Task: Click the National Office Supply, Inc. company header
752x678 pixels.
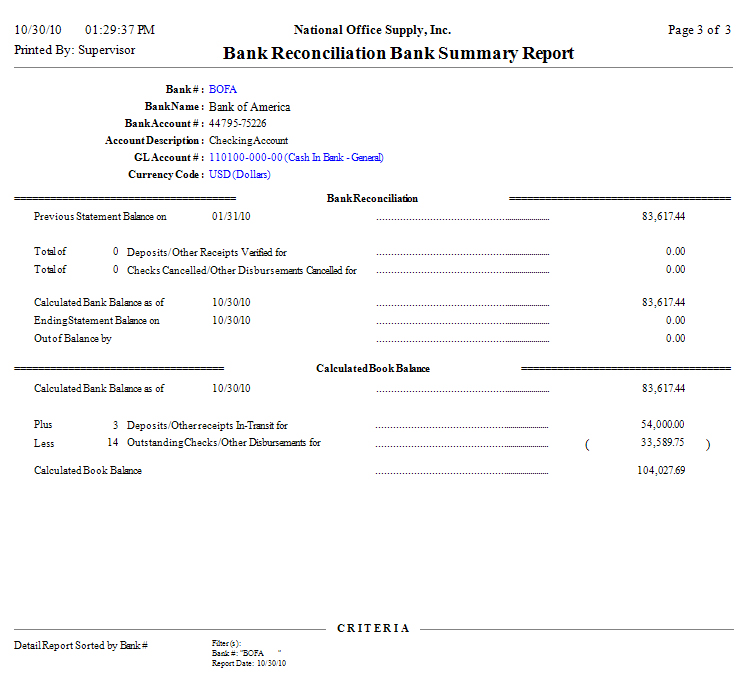Action: (372, 30)
